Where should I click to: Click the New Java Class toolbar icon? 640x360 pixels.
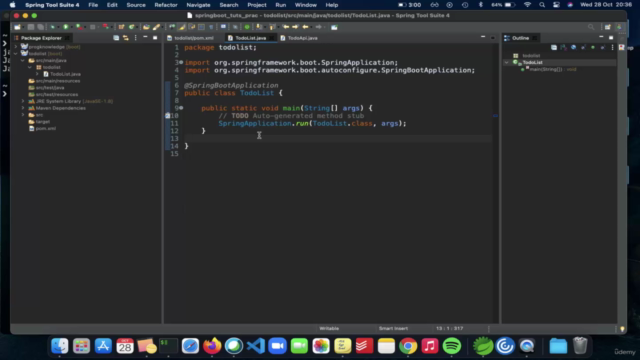[131, 27]
